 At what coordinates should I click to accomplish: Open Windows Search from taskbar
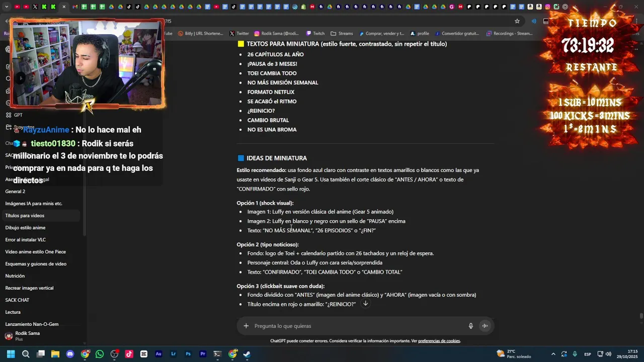tap(26, 354)
